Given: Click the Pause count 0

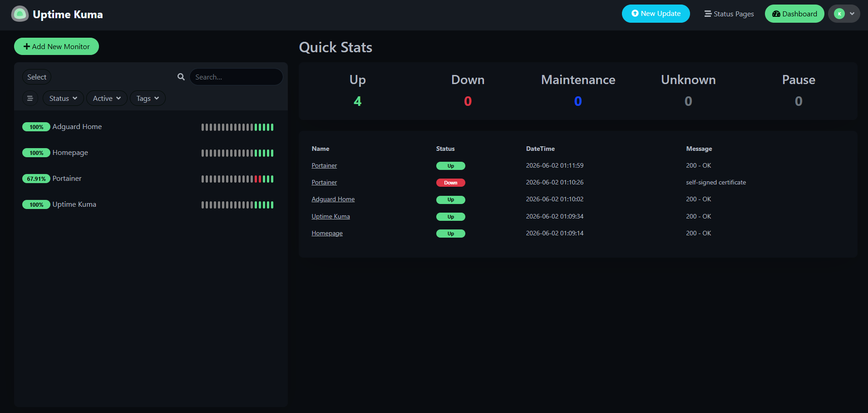Looking at the screenshot, I should (x=799, y=101).
